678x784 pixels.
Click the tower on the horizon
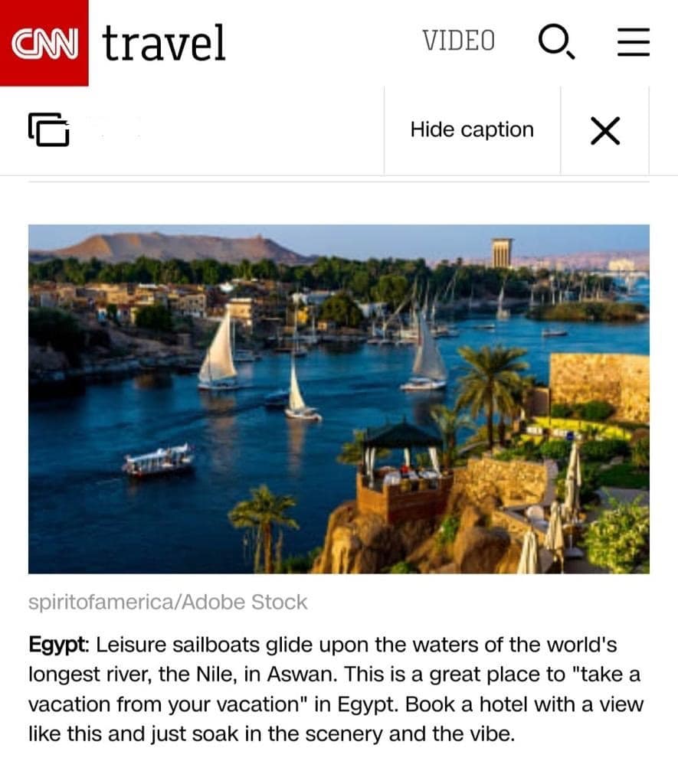coord(502,253)
